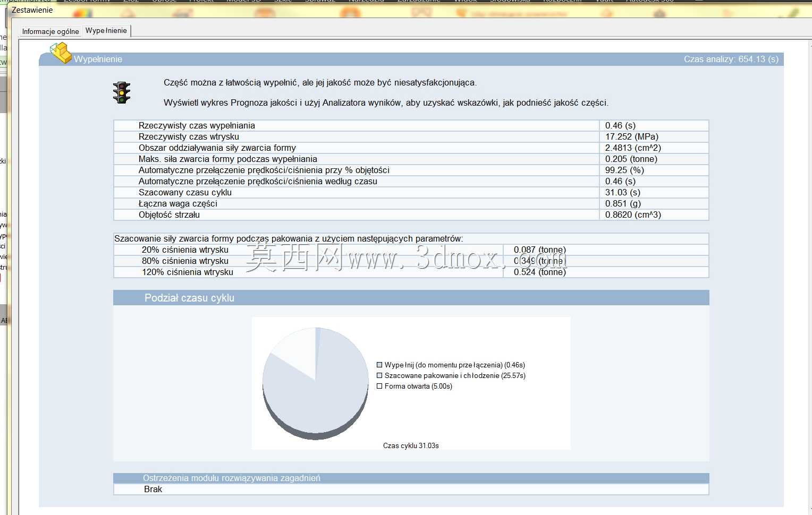This screenshot has width=812, height=515.
Task: Click the 'Szacowanie siły zwarcia formy podczas pakowania' heading
Action: tap(289, 238)
